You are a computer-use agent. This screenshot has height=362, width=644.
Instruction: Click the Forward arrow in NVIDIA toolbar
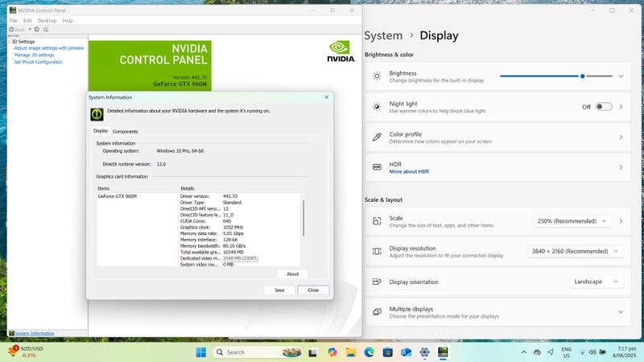36,30
